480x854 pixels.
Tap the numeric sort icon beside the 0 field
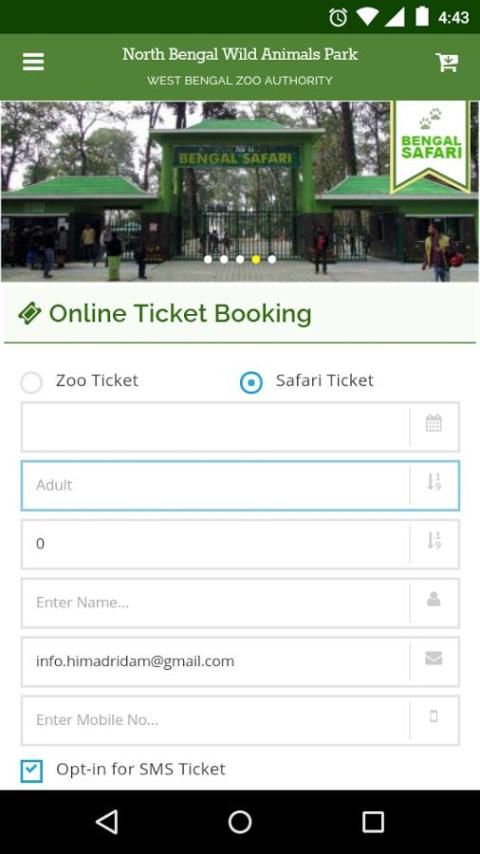434,541
